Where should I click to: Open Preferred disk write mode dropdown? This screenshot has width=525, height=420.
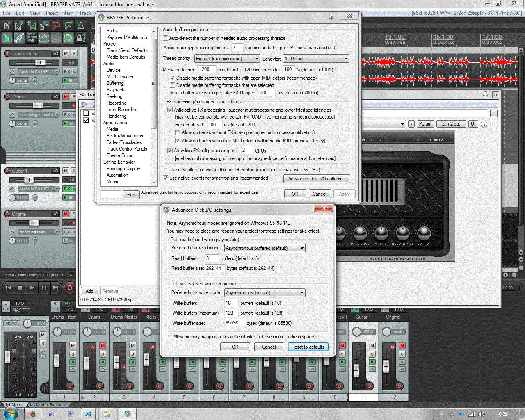(x=265, y=293)
